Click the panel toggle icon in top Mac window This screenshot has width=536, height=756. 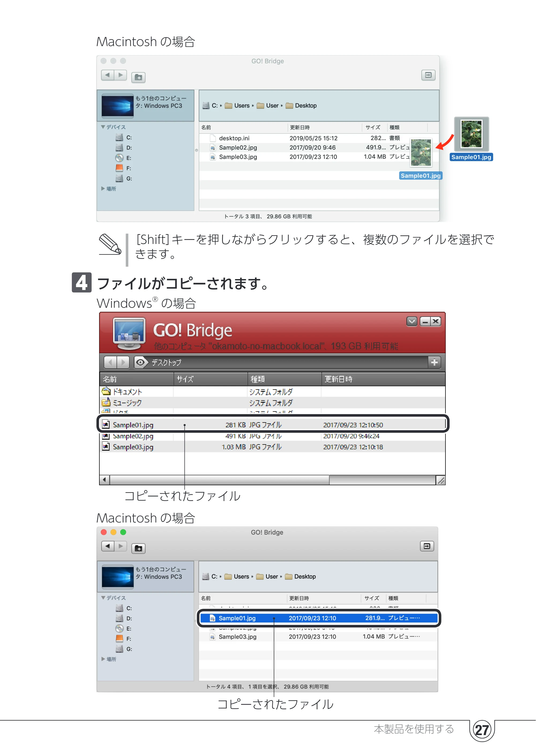pos(428,75)
